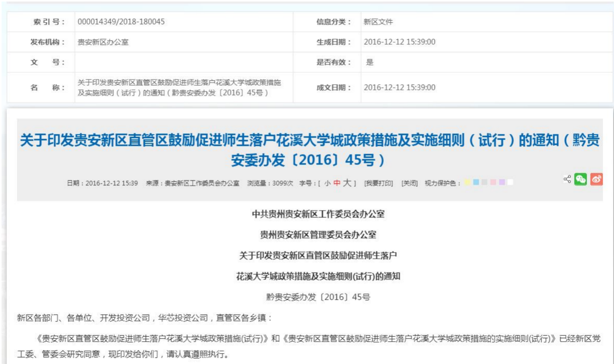
Task: Click the heading 贵州贵安新区管理委员会办公室
Action: 318,235
